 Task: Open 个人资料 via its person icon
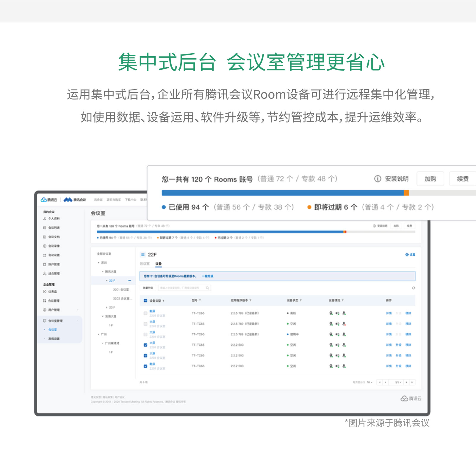pyautogui.click(x=45, y=219)
